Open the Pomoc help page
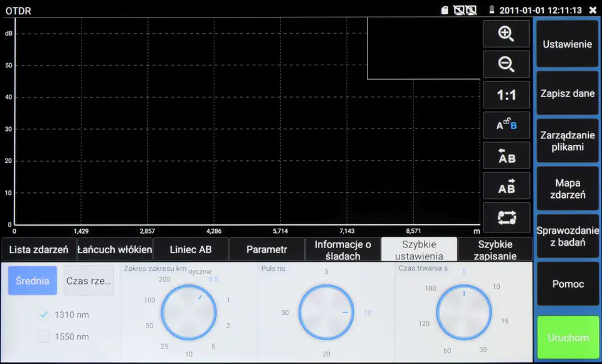The image size is (602, 364). 568,284
